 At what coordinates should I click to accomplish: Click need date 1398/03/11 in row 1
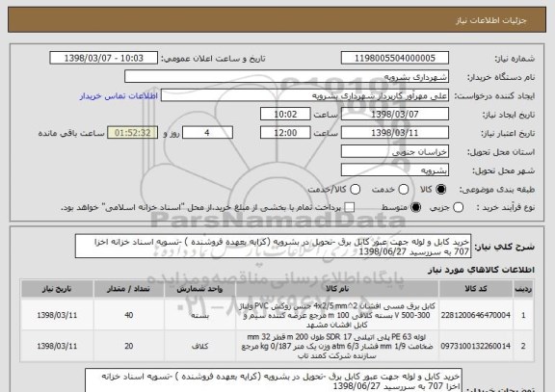coord(57,315)
